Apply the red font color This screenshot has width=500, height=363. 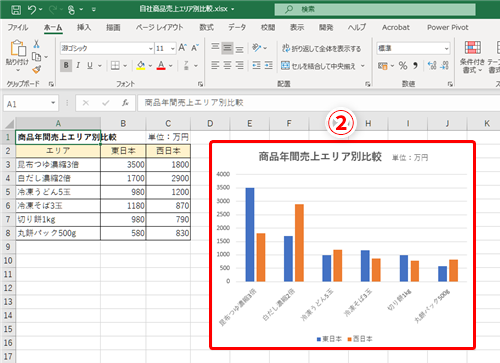(x=161, y=65)
